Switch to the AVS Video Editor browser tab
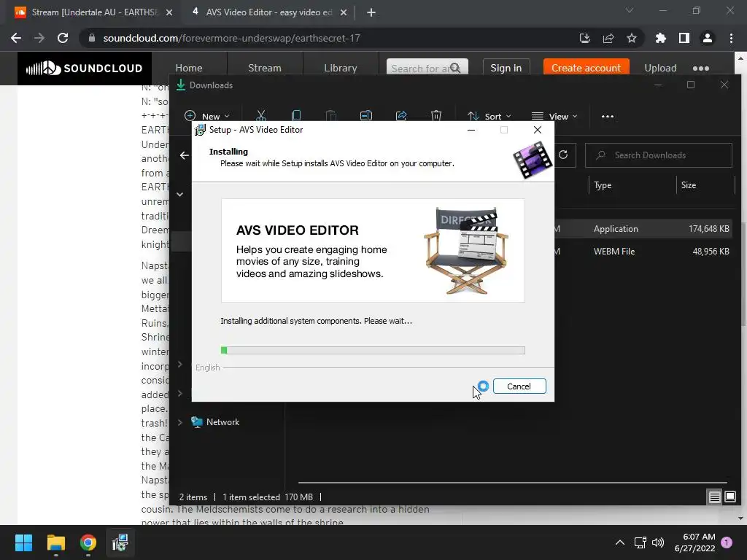This screenshot has width=747, height=560. tap(269, 12)
